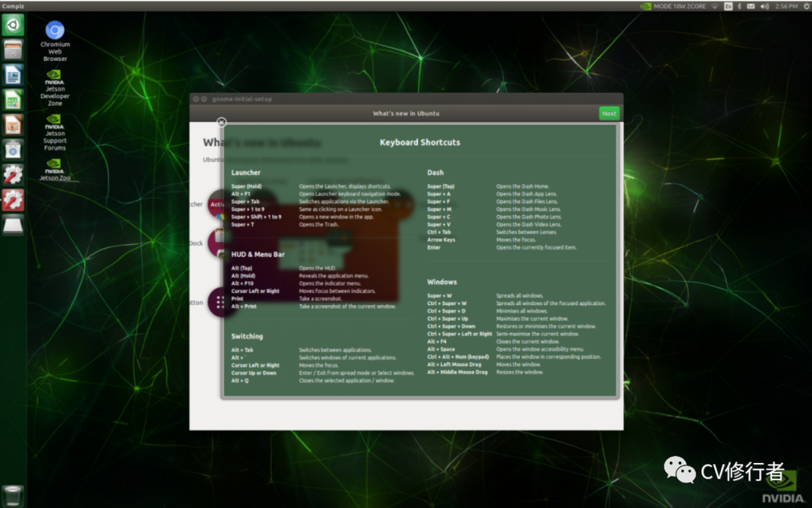
Task: Open the Ubuntu Dash search launcher icon
Action: click(13, 26)
